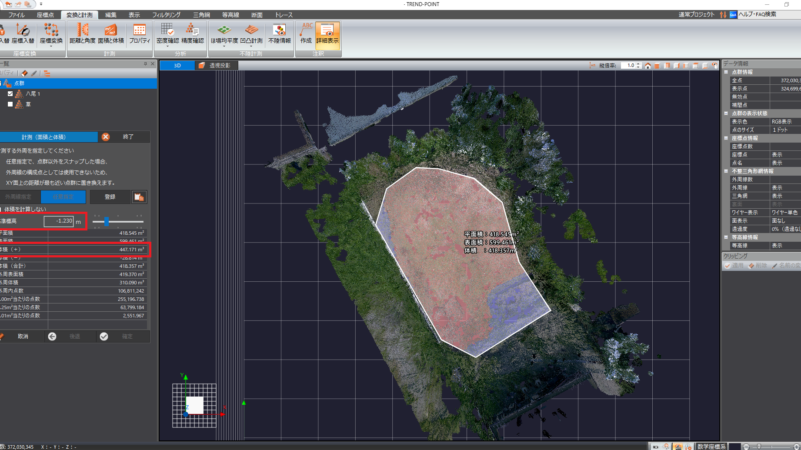
Task: Collapse the 点群情報 section
Action: [725, 73]
